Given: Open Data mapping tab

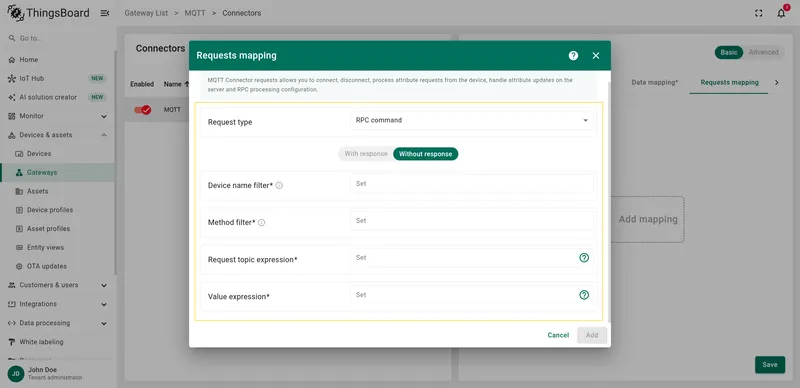Looking at the screenshot, I should tap(655, 82).
